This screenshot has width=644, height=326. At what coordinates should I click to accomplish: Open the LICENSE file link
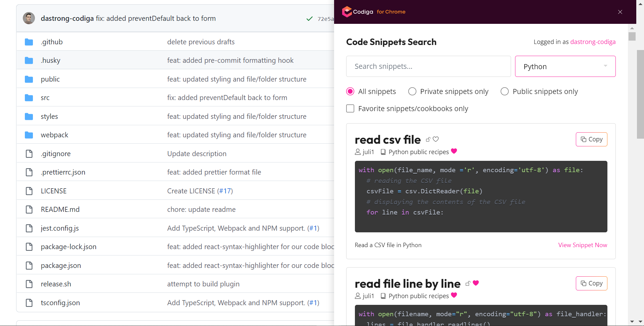54,191
